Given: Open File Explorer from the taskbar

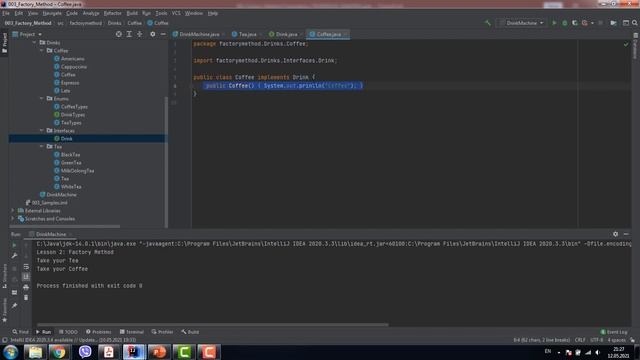Looking at the screenshot, I should pos(35,352).
